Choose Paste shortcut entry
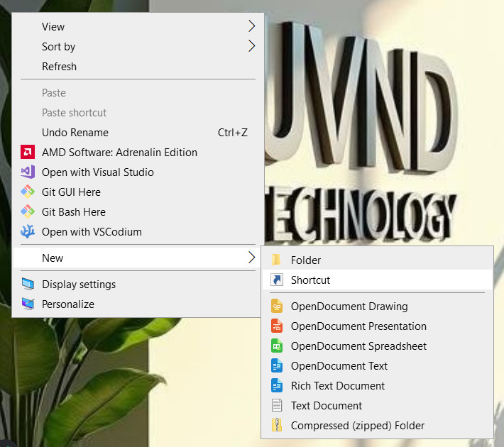Screen dimensions: 504x447 point(138,113)
